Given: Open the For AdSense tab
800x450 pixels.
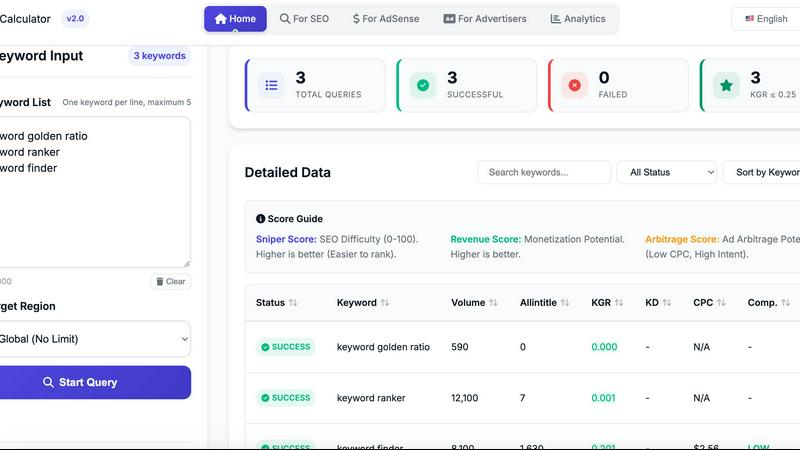Looking at the screenshot, I should [x=386, y=19].
